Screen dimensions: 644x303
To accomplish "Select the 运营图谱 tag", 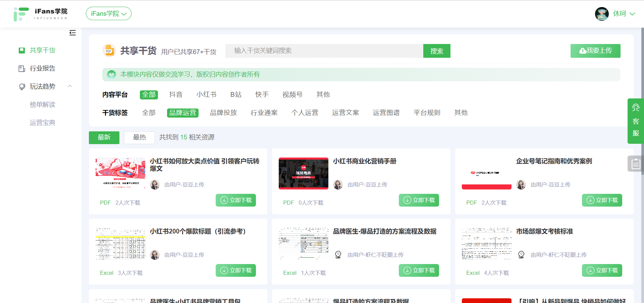I will pyautogui.click(x=386, y=113).
